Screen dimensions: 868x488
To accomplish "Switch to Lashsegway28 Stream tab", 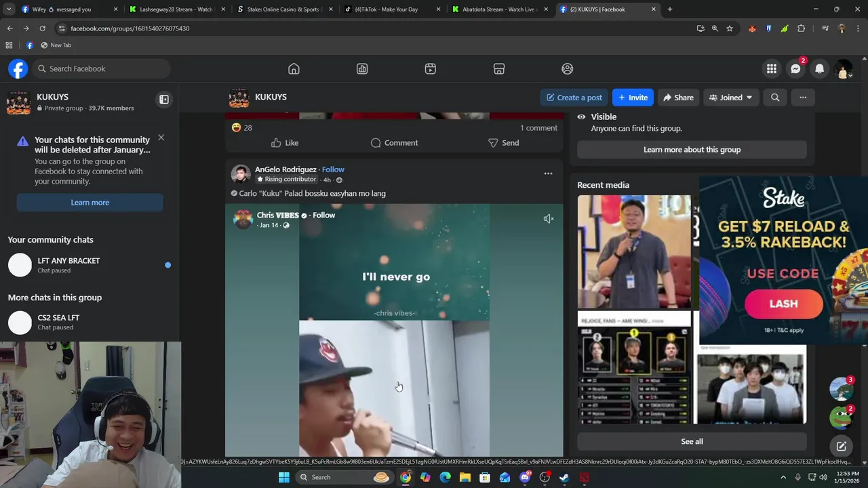I will tap(177, 9).
